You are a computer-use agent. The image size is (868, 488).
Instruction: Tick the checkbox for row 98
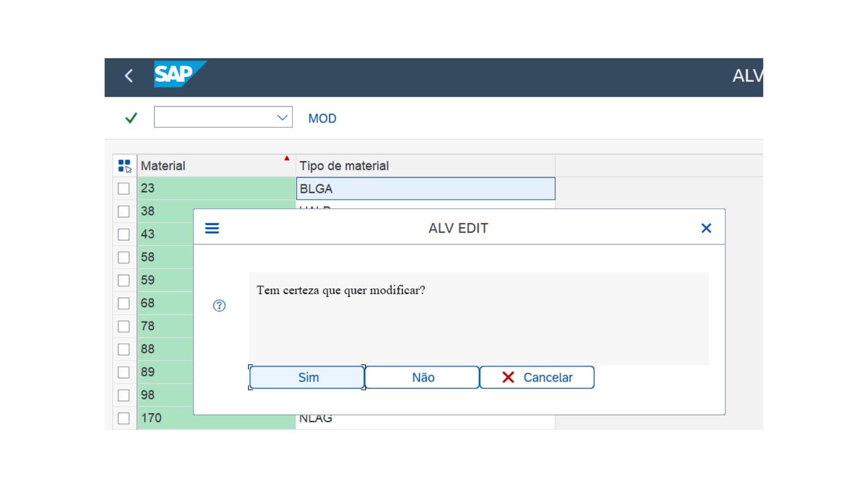tap(123, 395)
